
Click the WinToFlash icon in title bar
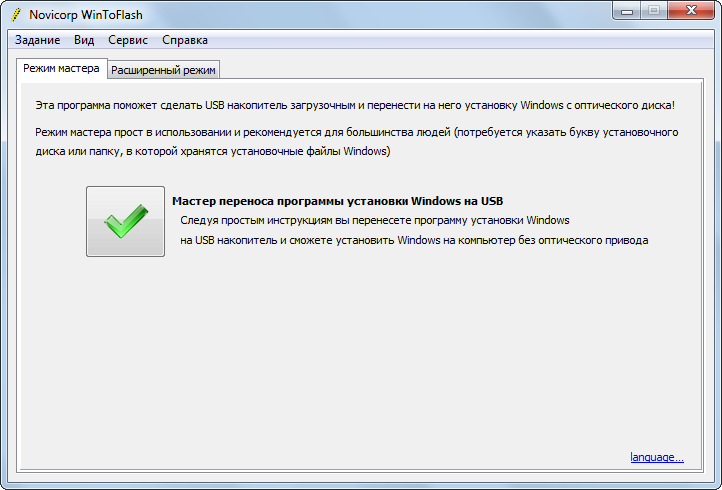(15, 15)
